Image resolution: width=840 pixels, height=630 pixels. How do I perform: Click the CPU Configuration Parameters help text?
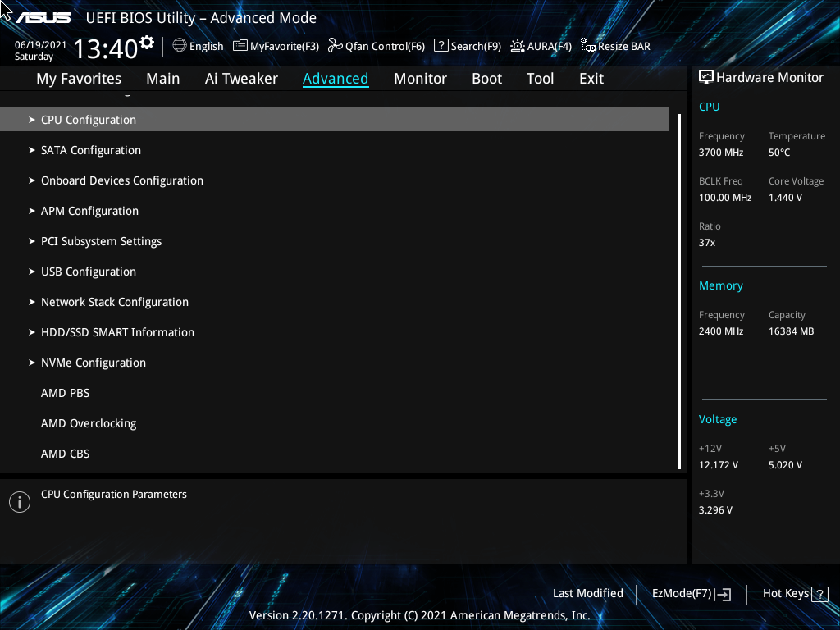click(x=113, y=495)
